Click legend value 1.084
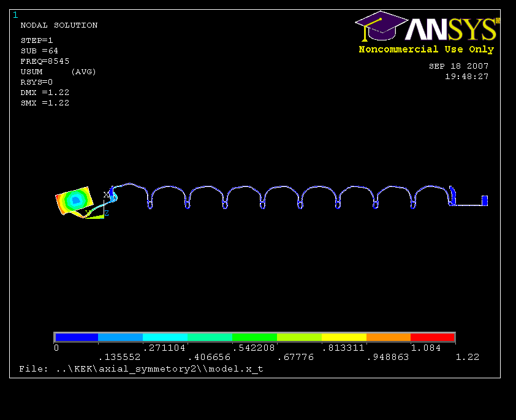The image size is (516, 420). (x=426, y=348)
